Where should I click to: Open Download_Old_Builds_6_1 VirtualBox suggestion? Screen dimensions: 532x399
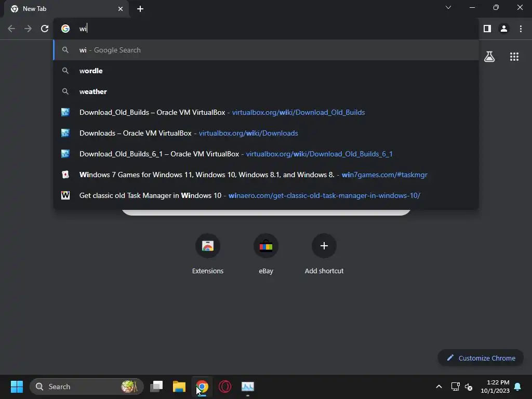click(266, 154)
